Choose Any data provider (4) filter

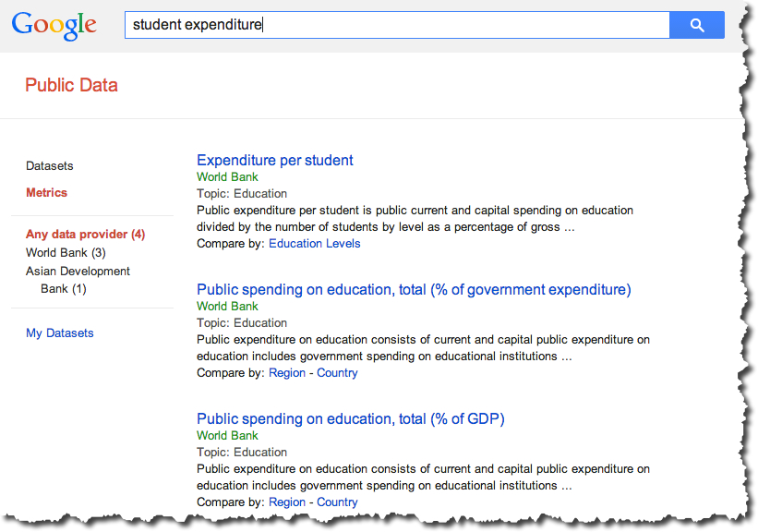click(86, 234)
